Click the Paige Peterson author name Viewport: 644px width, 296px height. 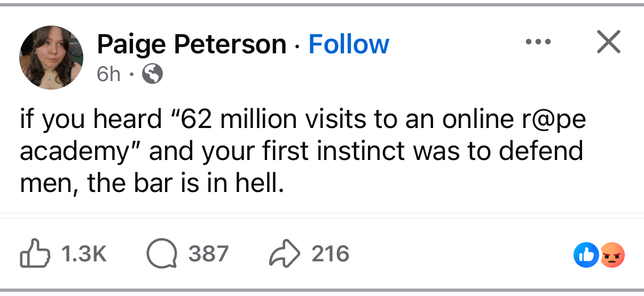[191, 44]
